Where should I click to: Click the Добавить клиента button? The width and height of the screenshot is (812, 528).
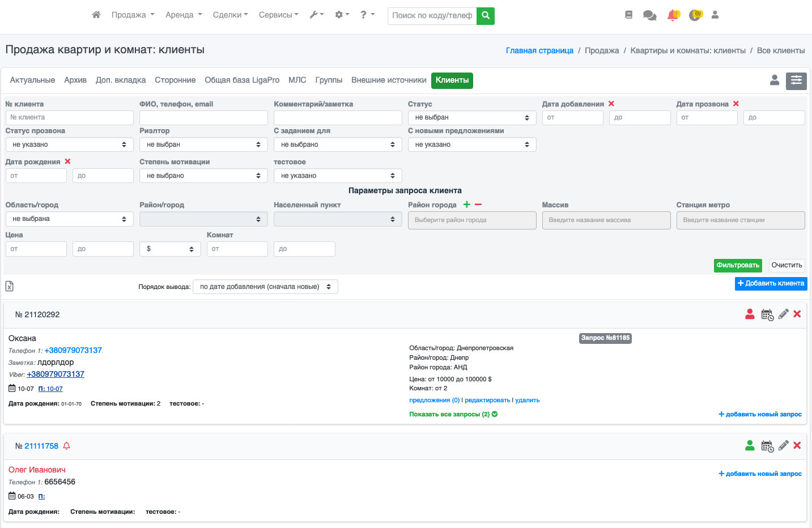pos(771,283)
